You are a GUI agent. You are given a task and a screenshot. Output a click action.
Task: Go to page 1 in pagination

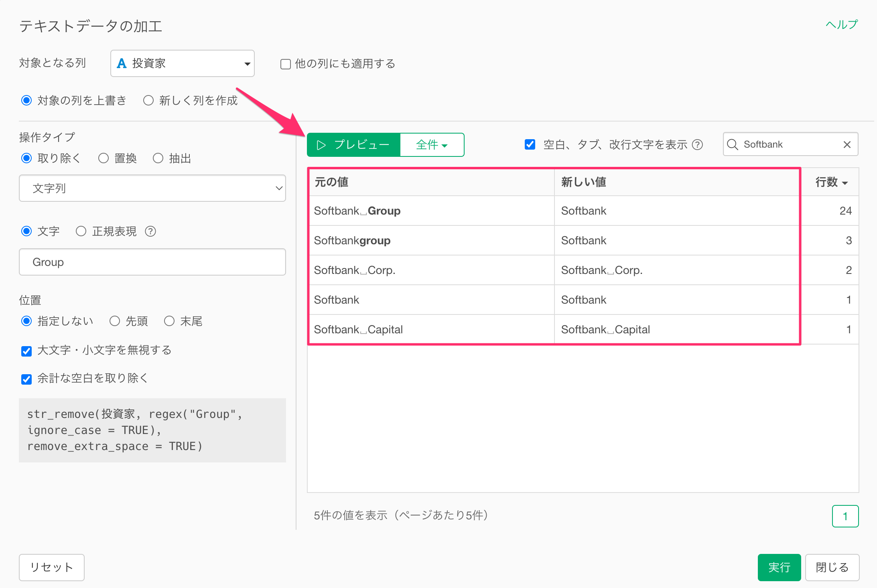[845, 516]
